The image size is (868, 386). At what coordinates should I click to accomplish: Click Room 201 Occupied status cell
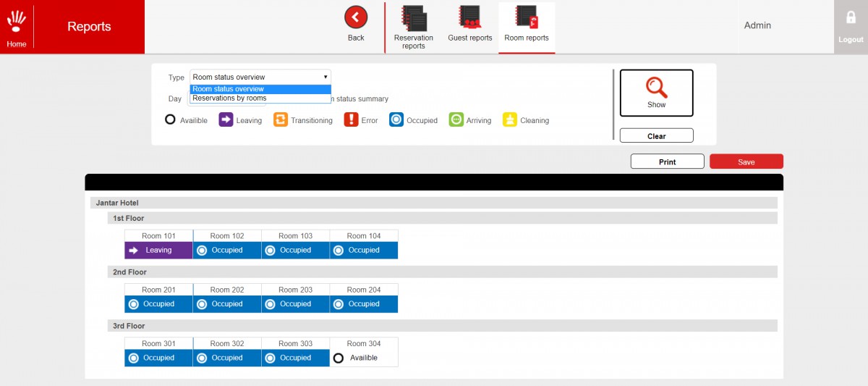[x=158, y=304]
